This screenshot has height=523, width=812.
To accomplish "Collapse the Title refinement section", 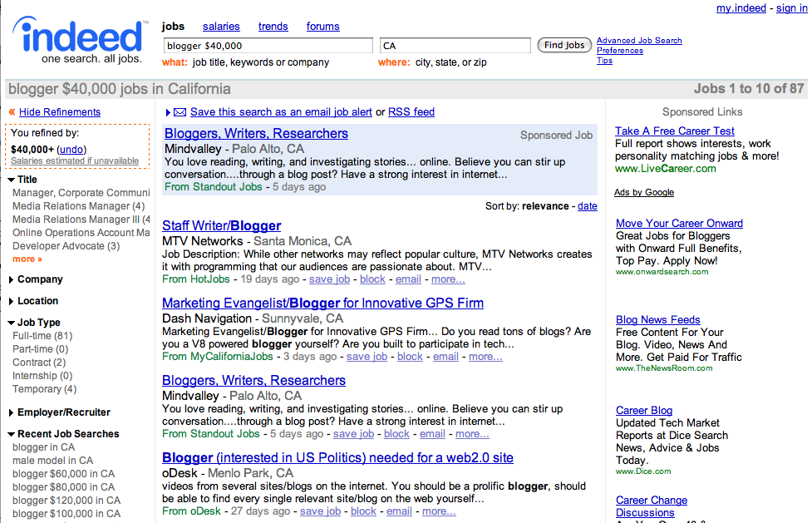I will click(12, 180).
